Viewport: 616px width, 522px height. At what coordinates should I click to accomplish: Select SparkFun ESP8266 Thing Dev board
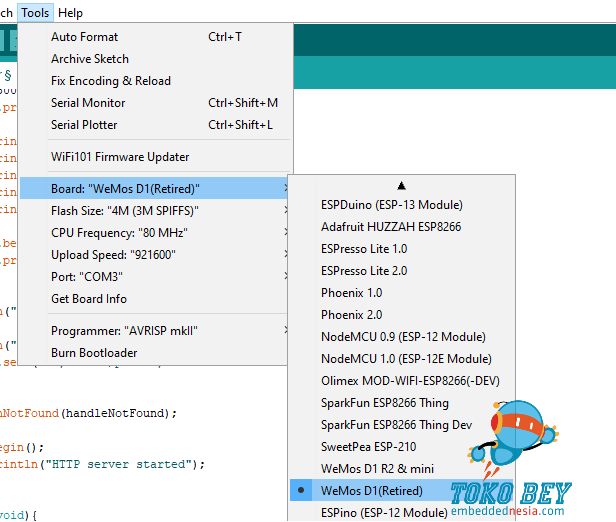402,425
